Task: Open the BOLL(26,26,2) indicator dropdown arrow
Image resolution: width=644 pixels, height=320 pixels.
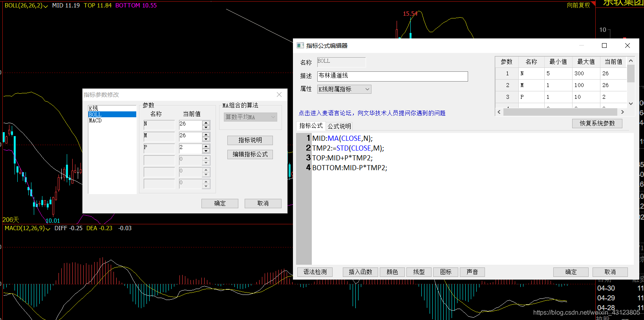Action: 46,6
